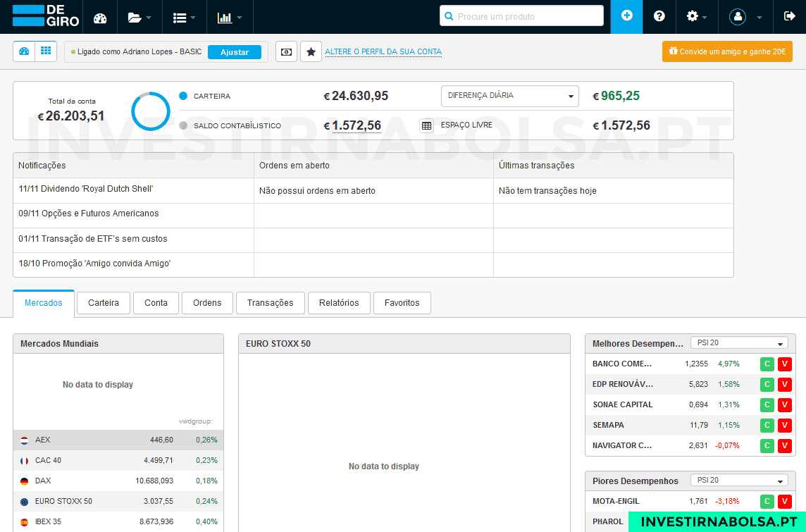Select the Mercados tab

click(x=44, y=303)
